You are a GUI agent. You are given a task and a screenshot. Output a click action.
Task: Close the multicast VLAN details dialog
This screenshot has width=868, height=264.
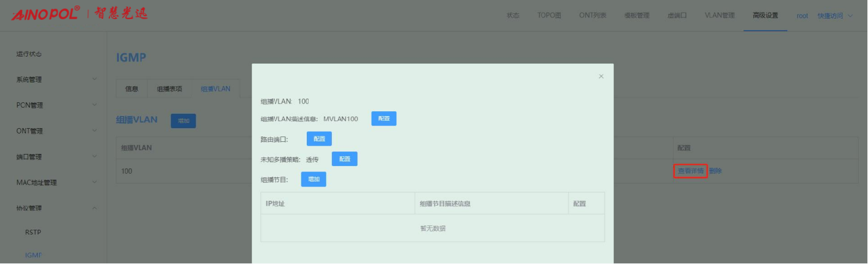(x=601, y=76)
